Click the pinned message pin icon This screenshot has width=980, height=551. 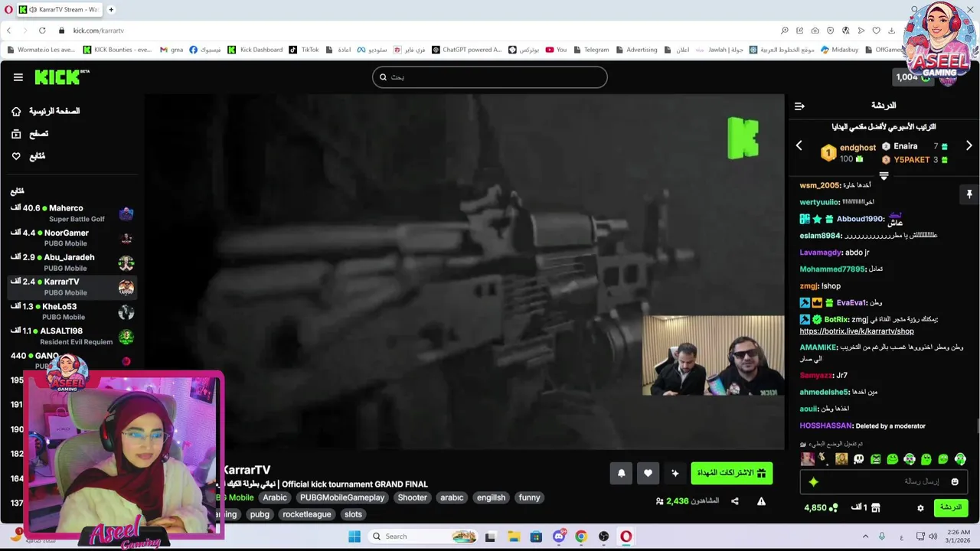[x=969, y=194]
